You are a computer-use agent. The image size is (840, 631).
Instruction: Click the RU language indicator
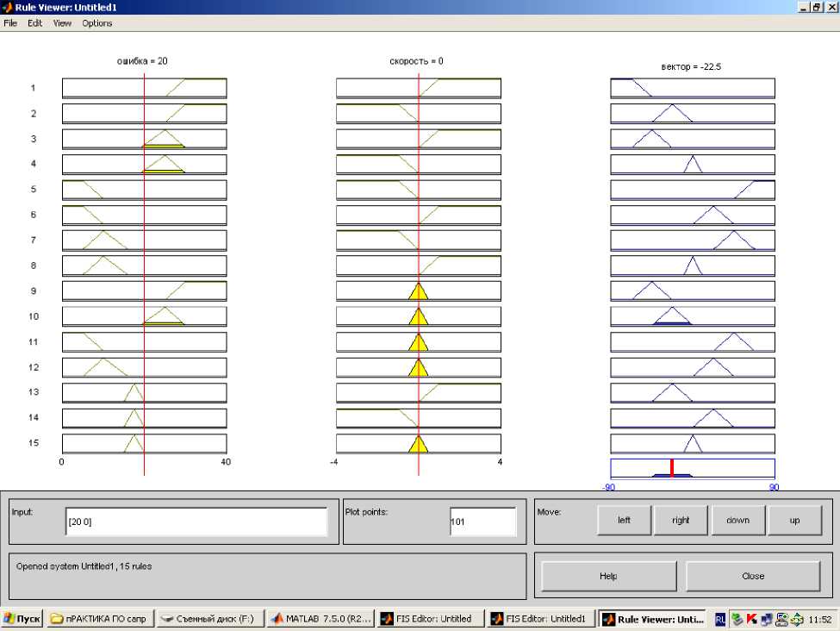click(719, 619)
